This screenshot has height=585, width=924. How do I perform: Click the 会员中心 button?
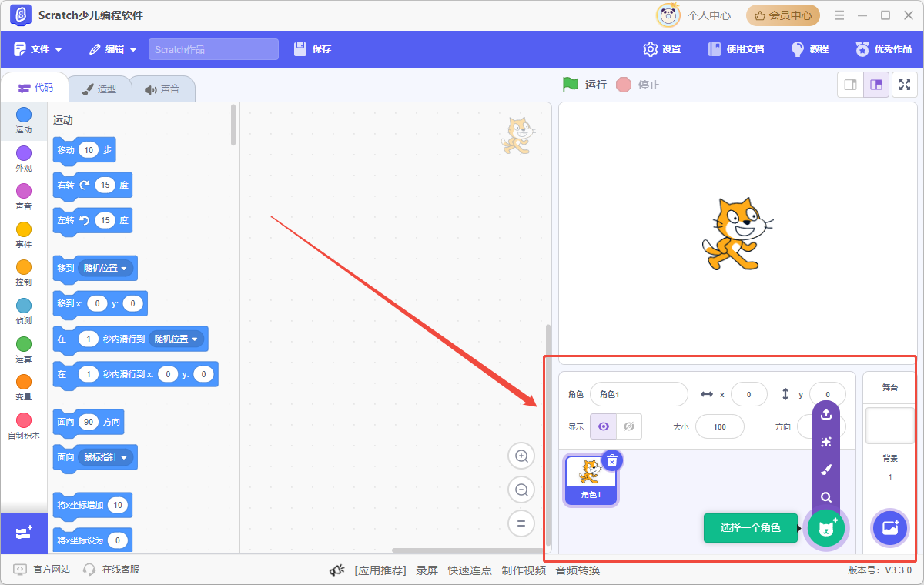[x=783, y=15]
